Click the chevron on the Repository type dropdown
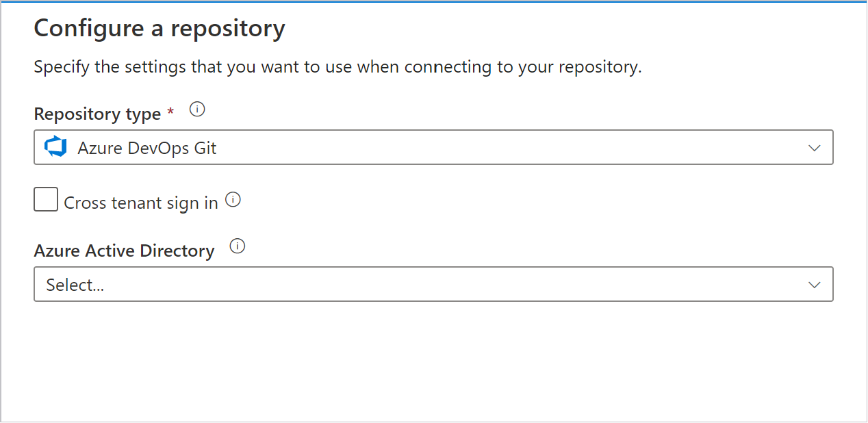 tap(815, 147)
